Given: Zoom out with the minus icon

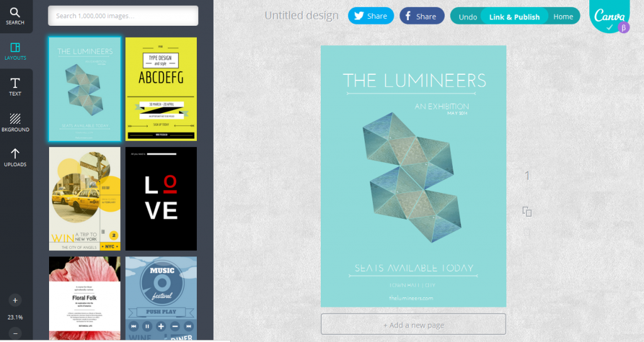Looking at the screenshot, I should pyautogui.click(x=15, y=333).
